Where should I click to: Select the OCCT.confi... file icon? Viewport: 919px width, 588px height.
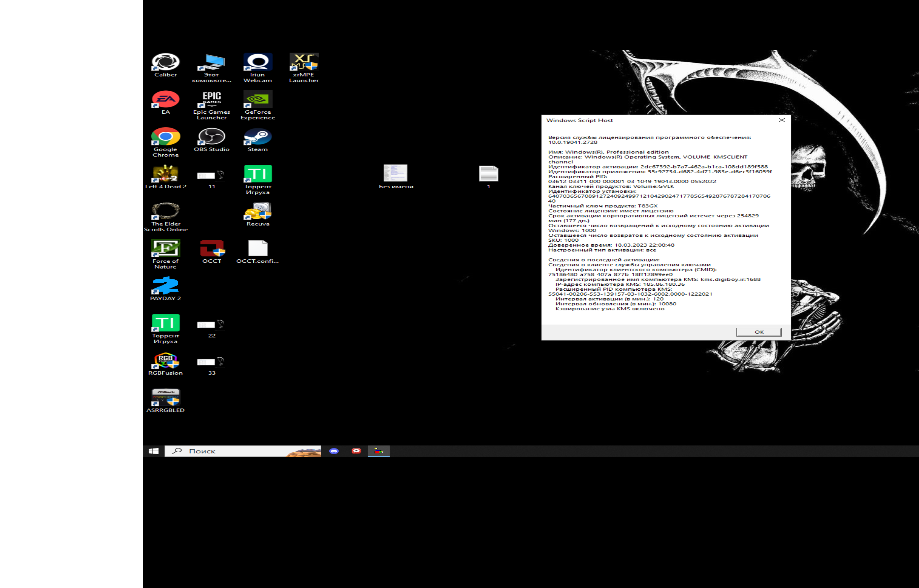258,252
